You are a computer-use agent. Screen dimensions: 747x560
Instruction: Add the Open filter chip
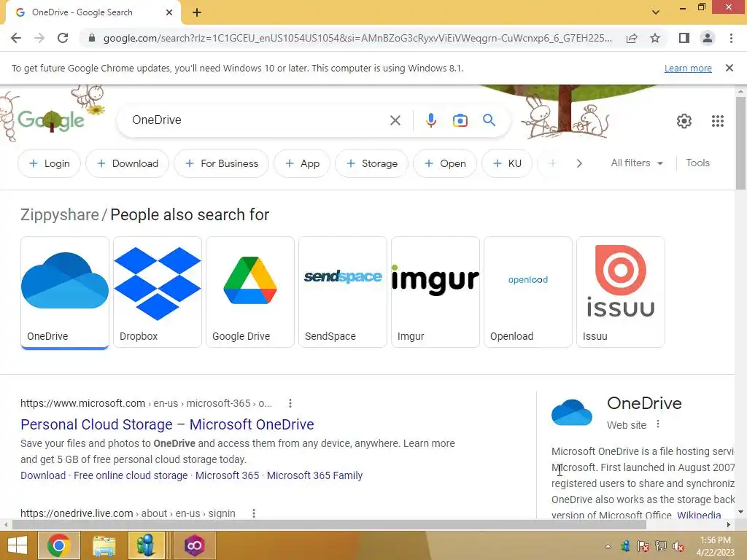coord(445,163)
